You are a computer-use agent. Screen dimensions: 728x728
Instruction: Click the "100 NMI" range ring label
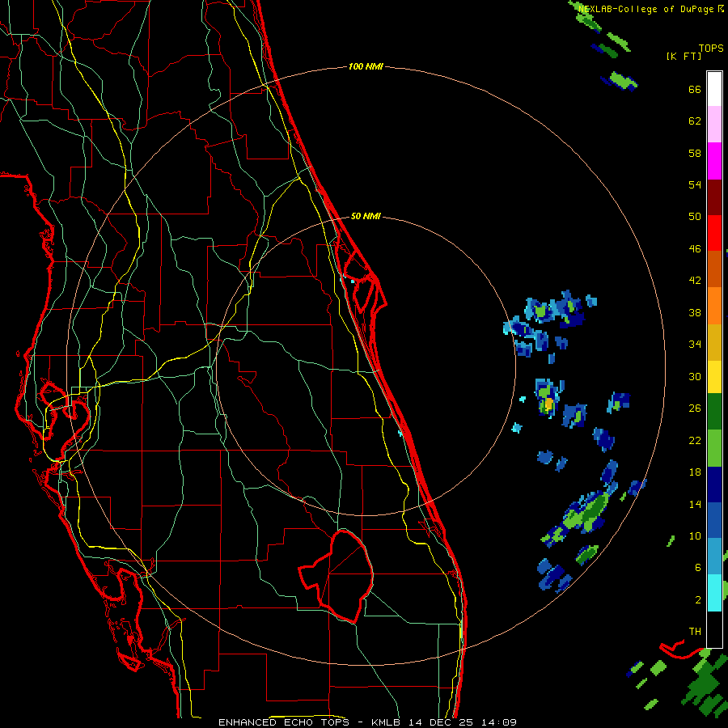coord(366,67)
